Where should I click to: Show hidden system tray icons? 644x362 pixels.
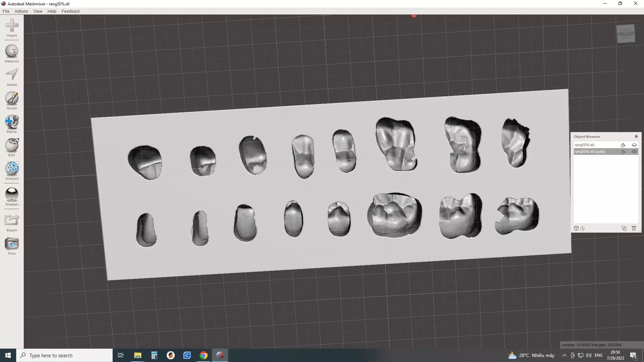click(564, 355)
